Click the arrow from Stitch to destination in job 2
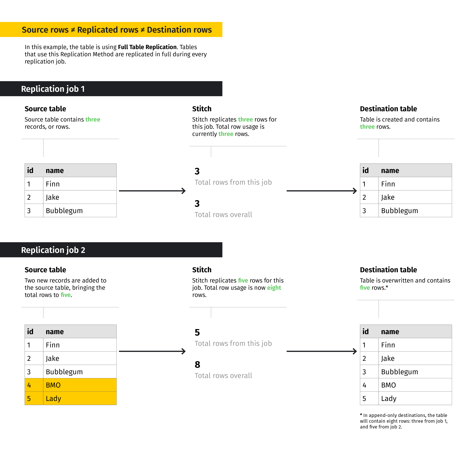 321,351
